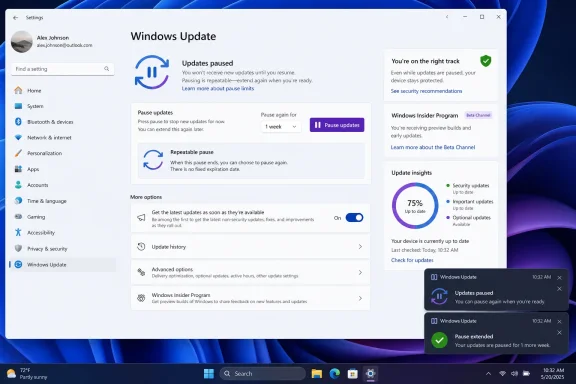This screenshot has width=576, height=384.
Task: Select Personalization in sidebar
Action: pos(62,154)
